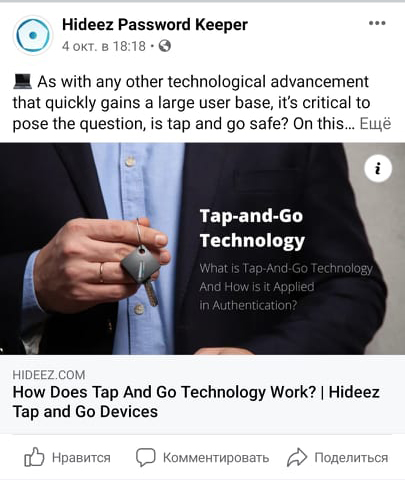Click the post body text paragraph
Viewport: 405px width, 480px height.
pos(202,103)
